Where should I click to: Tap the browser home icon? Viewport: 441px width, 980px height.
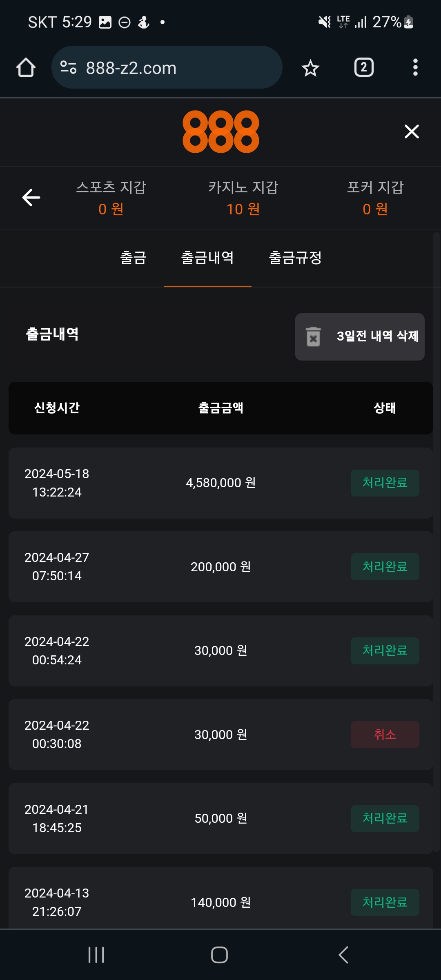[26, 67]
